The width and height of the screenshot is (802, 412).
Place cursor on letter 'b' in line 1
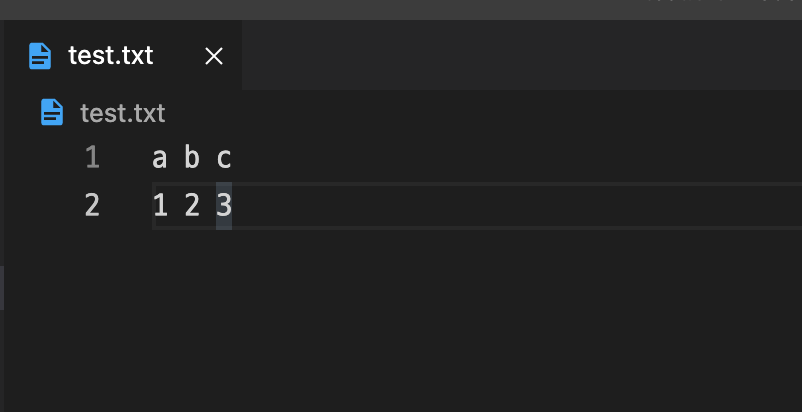192,158
